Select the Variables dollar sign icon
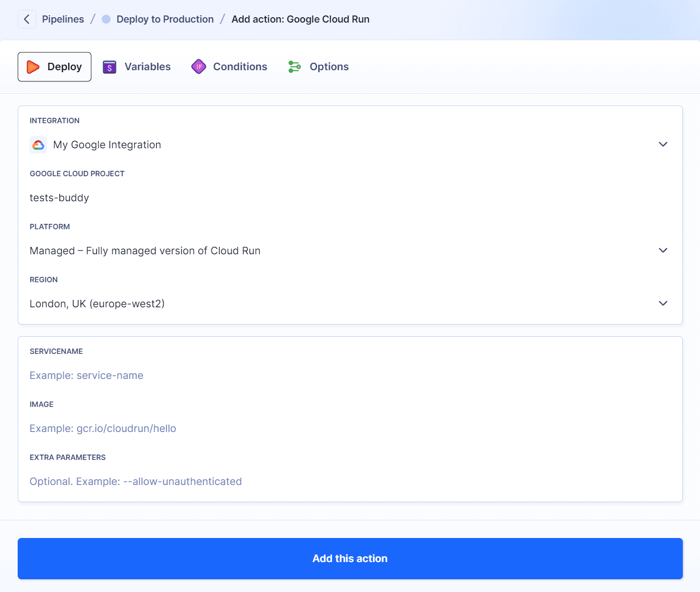Image resolution: width=700 pixels, height=592 pixels. (x=109, y=66)
